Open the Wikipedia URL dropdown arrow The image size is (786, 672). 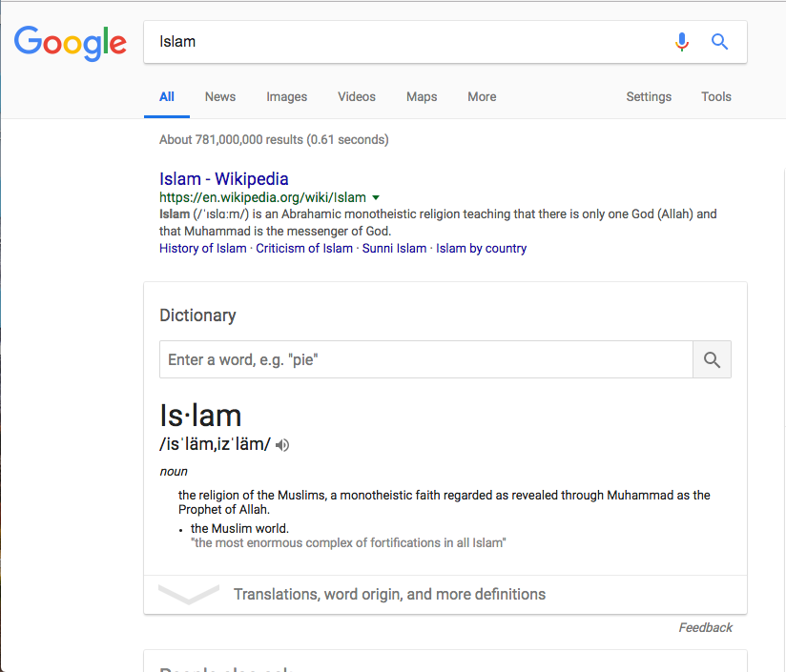coord(376,198)
